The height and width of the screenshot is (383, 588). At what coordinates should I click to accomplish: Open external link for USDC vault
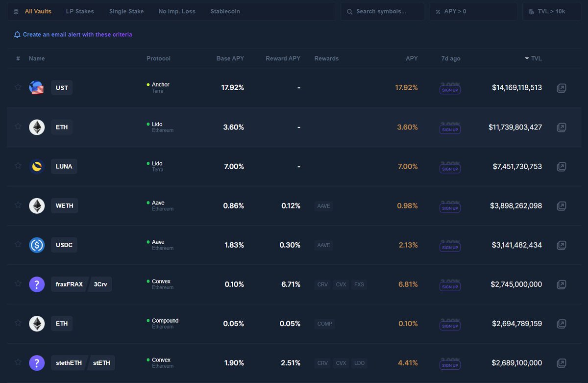[x=562, y=245]
